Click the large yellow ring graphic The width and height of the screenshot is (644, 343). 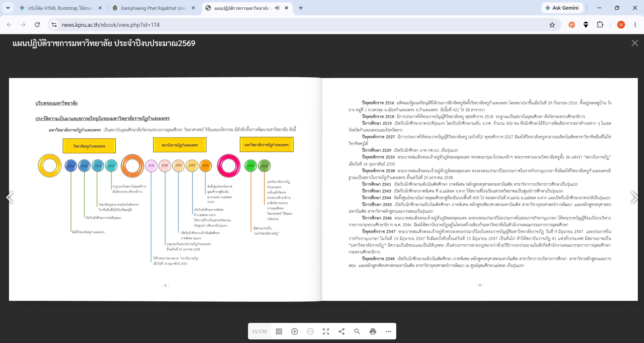[50, 165]
